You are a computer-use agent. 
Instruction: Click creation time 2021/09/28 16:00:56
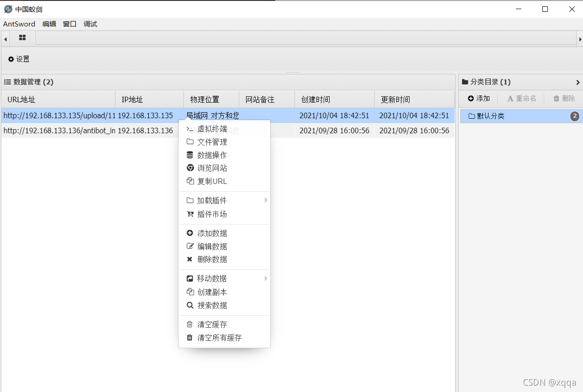tap(334, 131)
